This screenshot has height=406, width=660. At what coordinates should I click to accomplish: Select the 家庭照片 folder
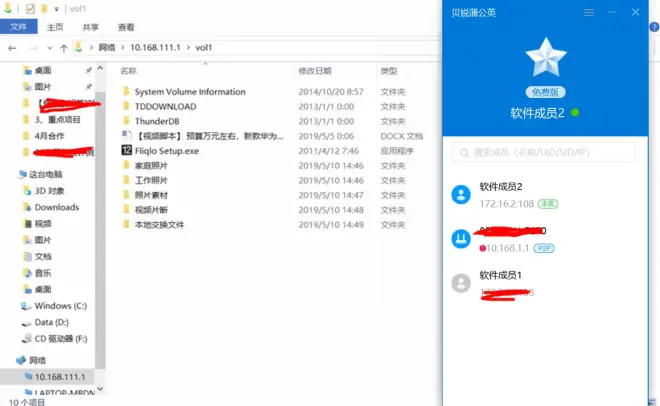pyautogui.click(x=151, y=165)
